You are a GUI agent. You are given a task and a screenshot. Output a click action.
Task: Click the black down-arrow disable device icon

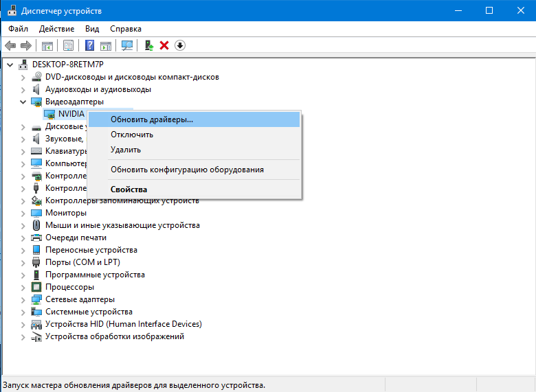tap(180, 45)
